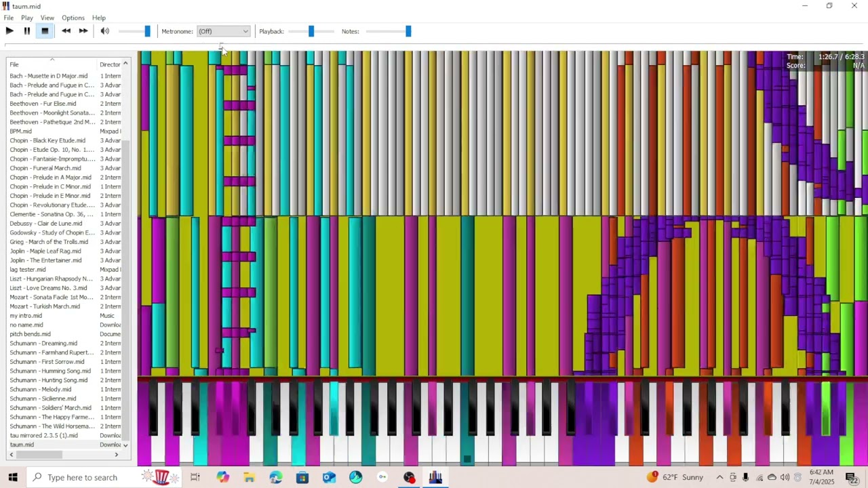Open the View menu
The image size is (868, 488).
point(47,18)
